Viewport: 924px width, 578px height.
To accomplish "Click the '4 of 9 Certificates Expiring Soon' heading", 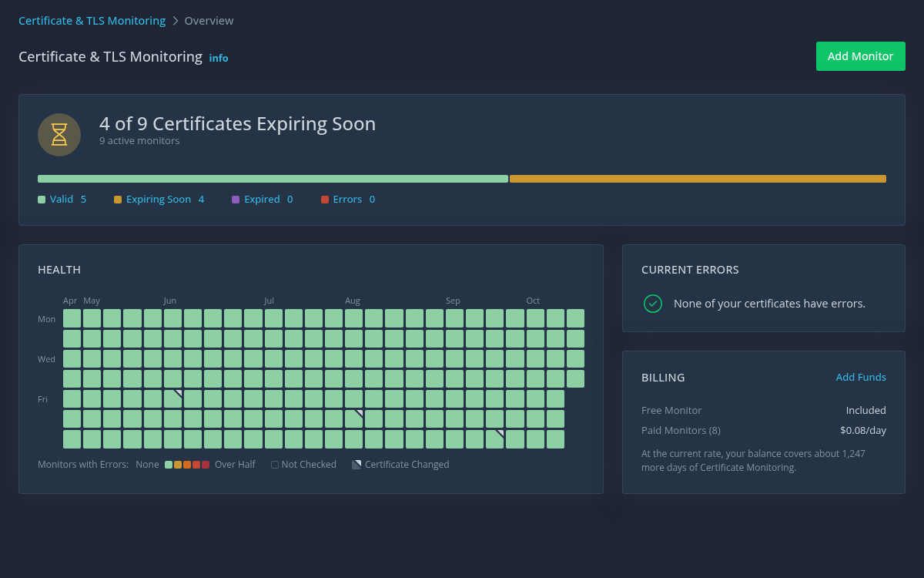I will (237, 124).
